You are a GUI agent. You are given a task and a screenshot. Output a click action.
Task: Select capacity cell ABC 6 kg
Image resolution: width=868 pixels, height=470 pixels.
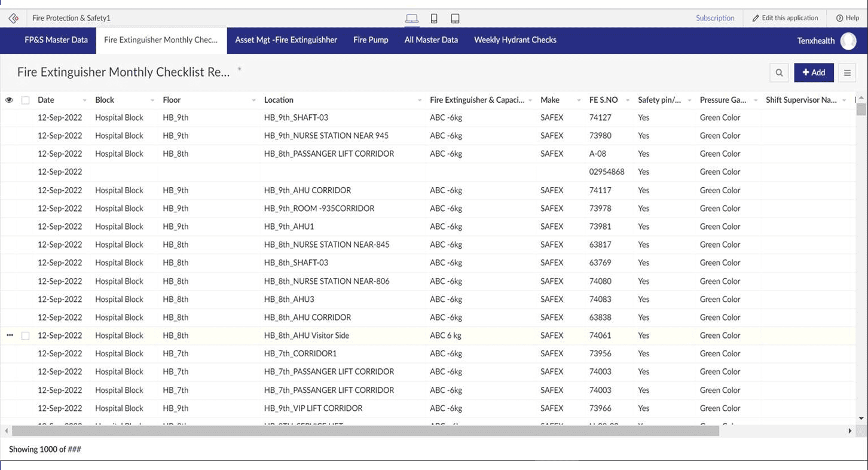click(x=445, y=335)
